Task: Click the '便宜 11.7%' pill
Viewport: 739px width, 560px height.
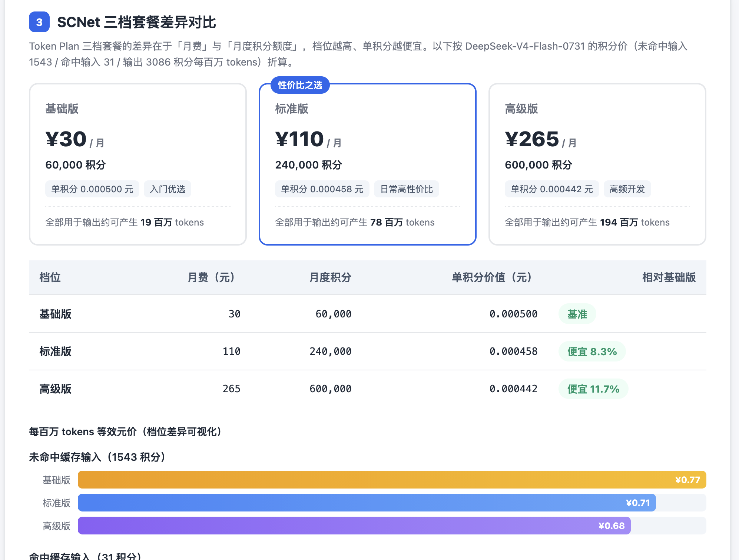Action: [593, 389]
